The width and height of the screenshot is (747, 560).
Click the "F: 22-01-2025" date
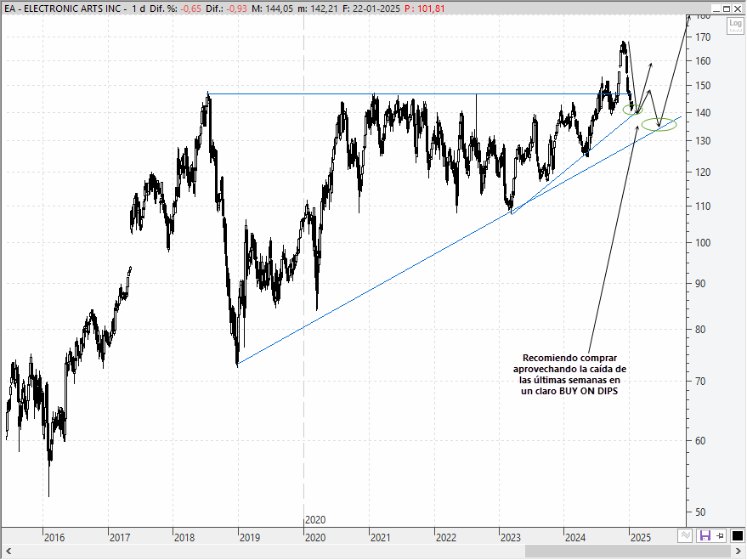click(371, 8)
